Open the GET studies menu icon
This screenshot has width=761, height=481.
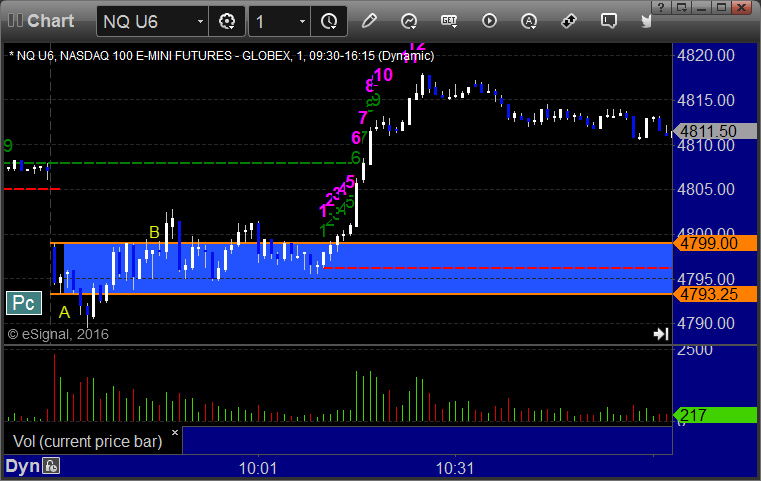pyautogui.click(x=449, y=21)
